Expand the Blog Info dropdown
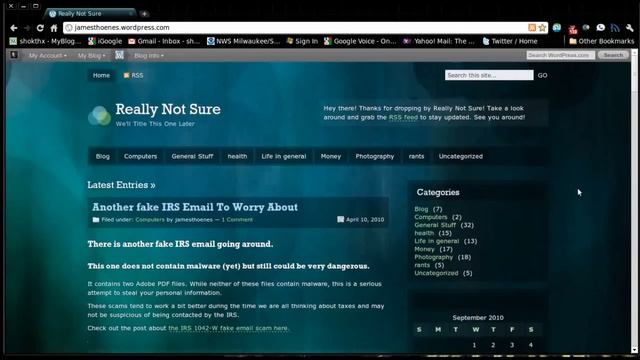The height and width of the screenshot is (360, 640). [x=149, y=55]
